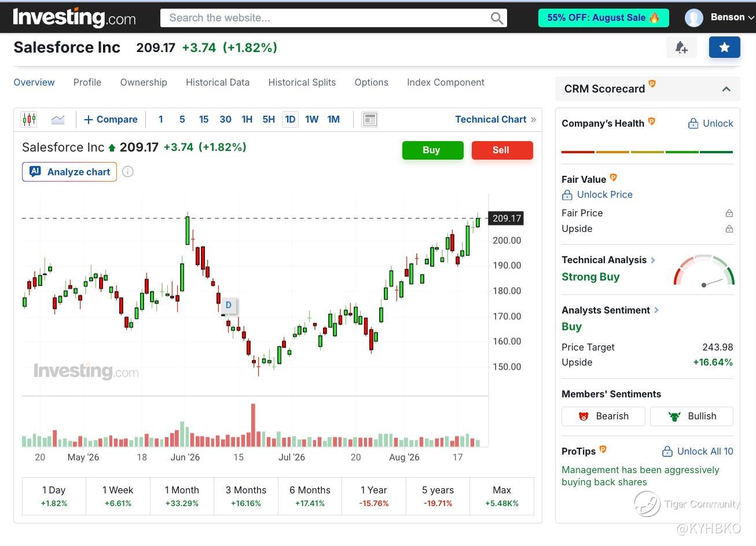The height and width of the screenshot is (546, 756).
Task: Switch to candlestick chart type
Action: 29,120
